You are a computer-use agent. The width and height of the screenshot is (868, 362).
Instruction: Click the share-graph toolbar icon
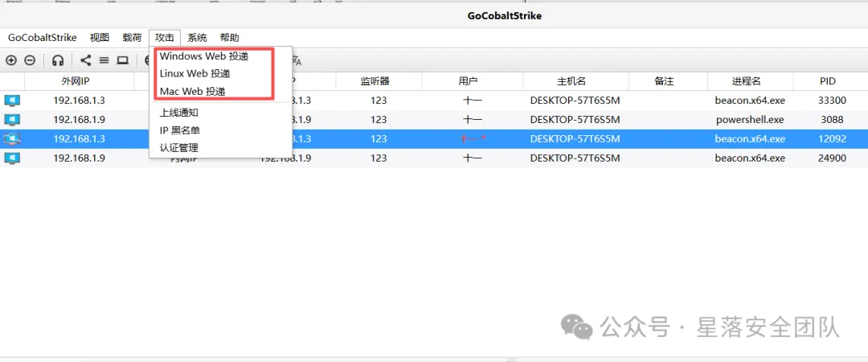pos(86,60)
